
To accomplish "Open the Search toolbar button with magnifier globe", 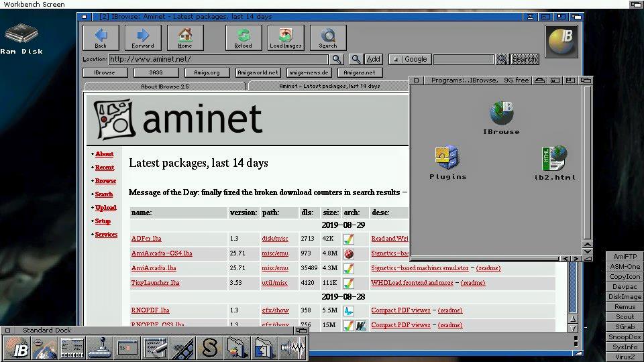I will coord(328,38).
